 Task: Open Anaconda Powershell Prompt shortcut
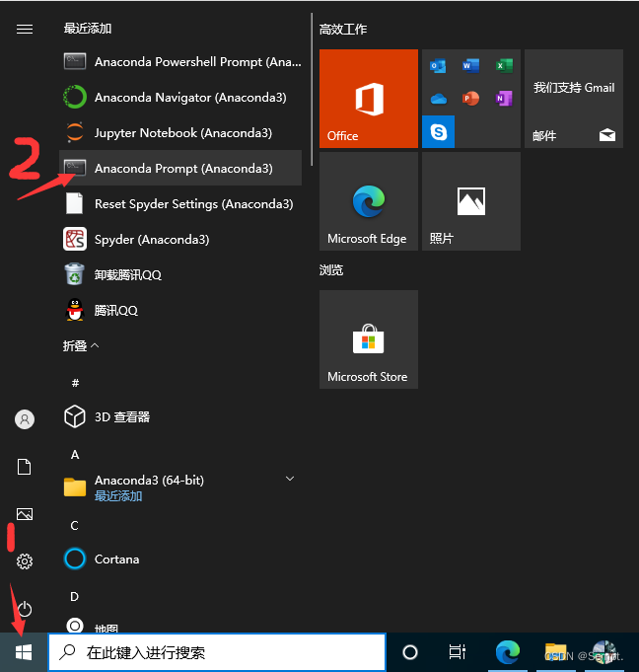tap(180, 62)
